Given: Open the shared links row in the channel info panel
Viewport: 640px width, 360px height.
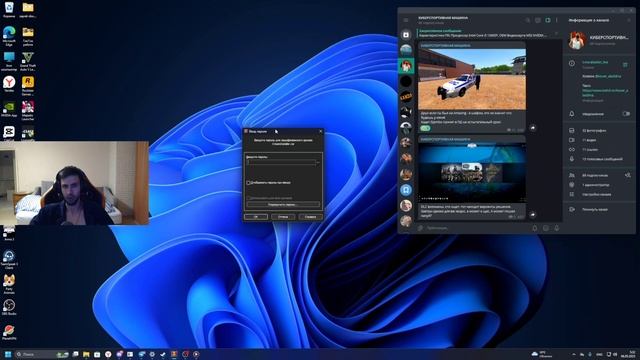Looking at the screenshot, I should pos(600,149).
